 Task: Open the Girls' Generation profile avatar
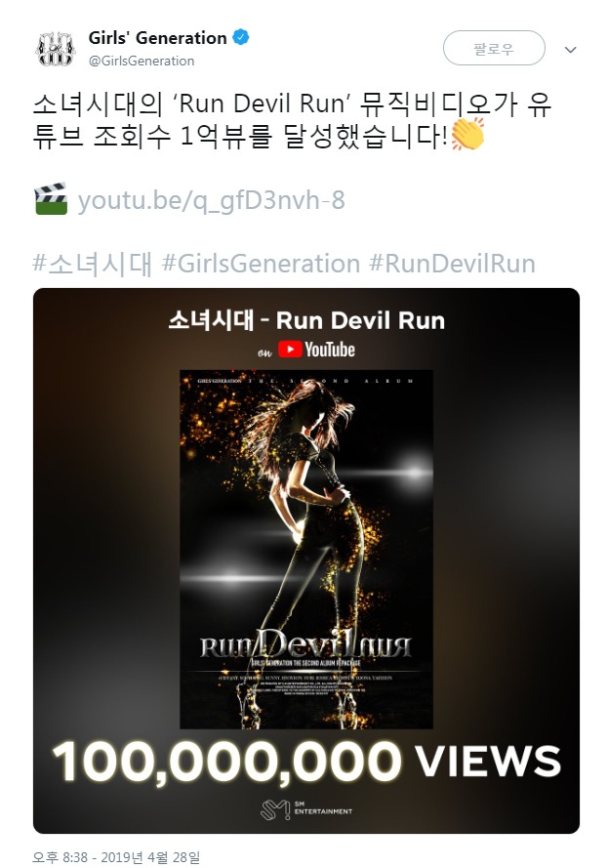point(56,49)
